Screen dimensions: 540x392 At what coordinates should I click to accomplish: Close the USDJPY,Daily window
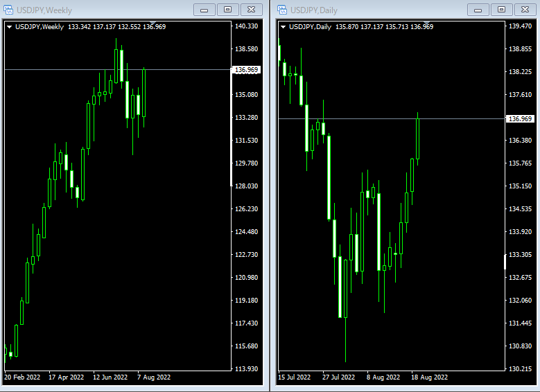(x=525, y=10)
